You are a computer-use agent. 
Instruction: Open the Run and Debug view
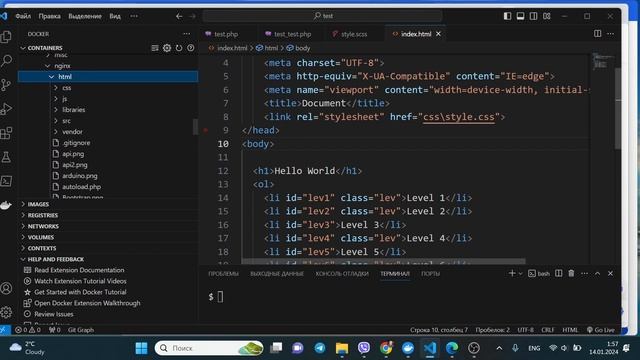point(6,109)
